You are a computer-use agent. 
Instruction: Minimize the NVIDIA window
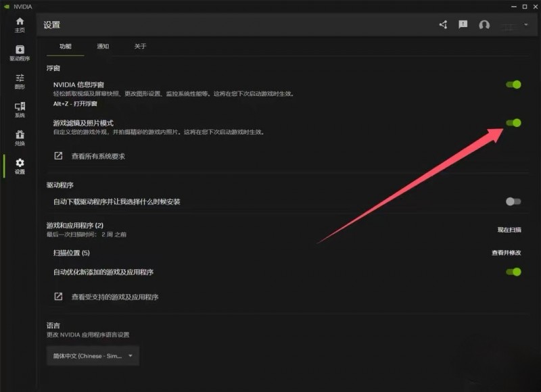tap(514, 7)
